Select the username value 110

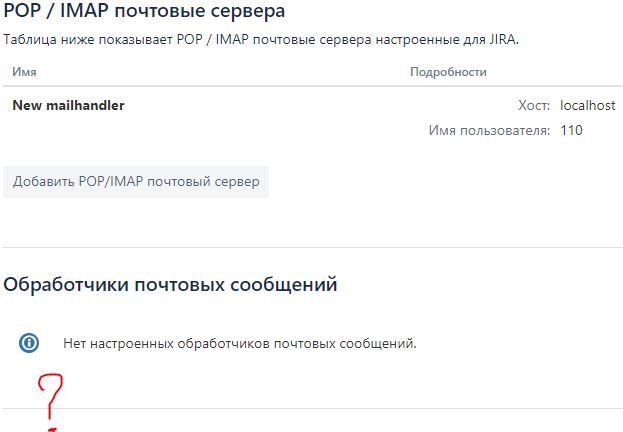571,130
